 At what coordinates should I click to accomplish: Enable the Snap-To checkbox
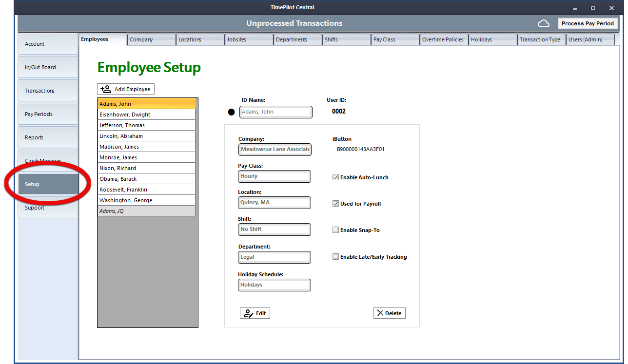[335, 230]
